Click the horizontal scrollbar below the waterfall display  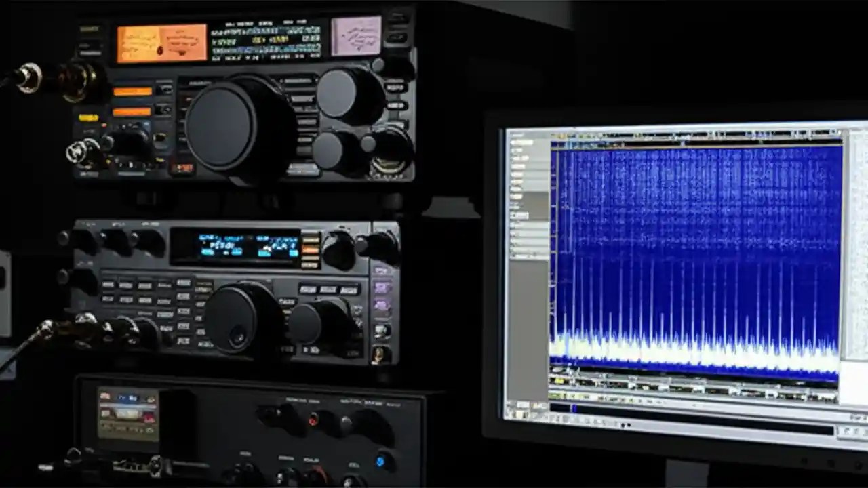click(678, 407)
